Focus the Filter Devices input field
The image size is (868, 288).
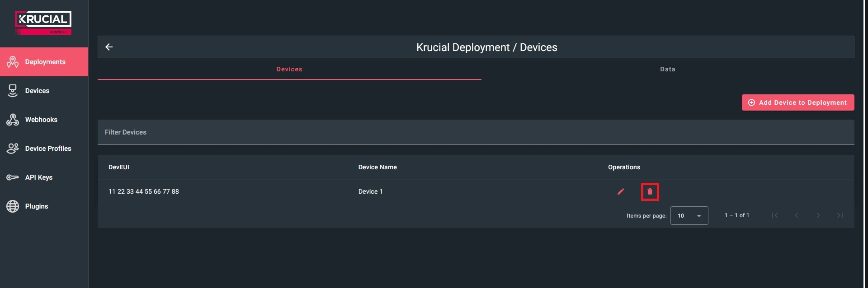pos(476,132)
